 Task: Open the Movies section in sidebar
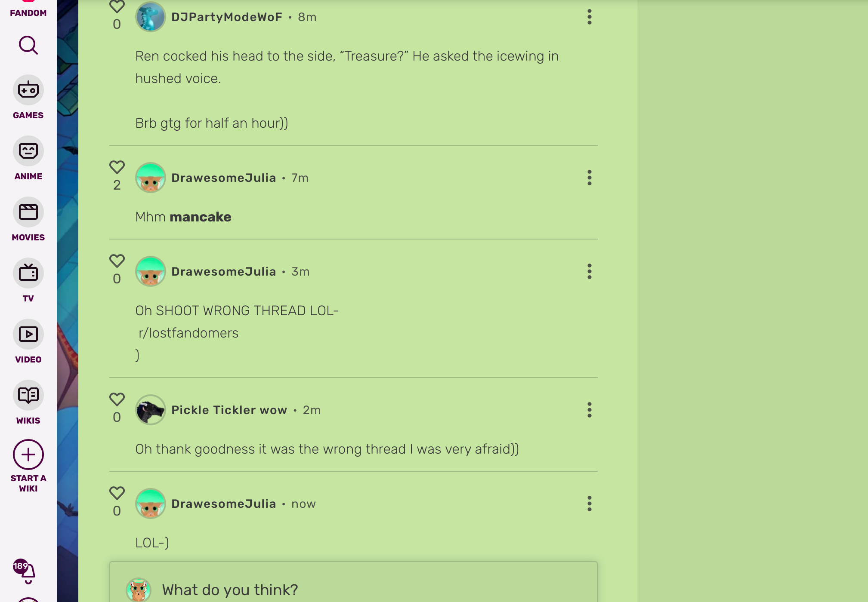28,219
